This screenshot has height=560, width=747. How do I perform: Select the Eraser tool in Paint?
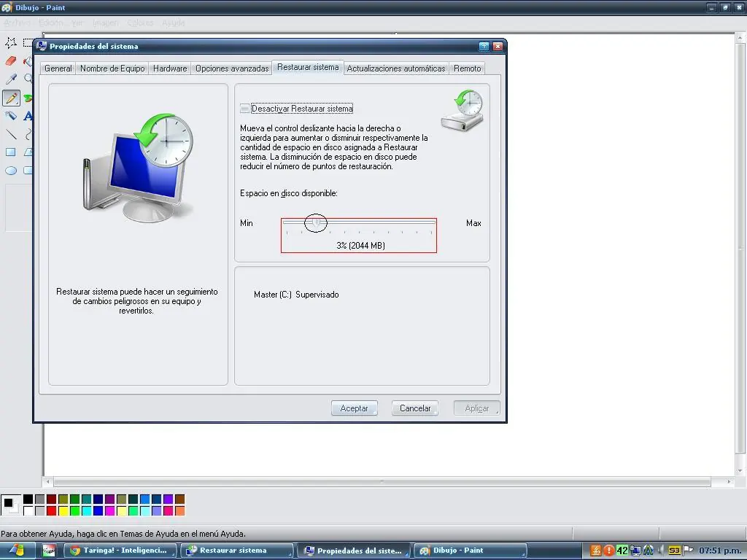tap(11, 61)
